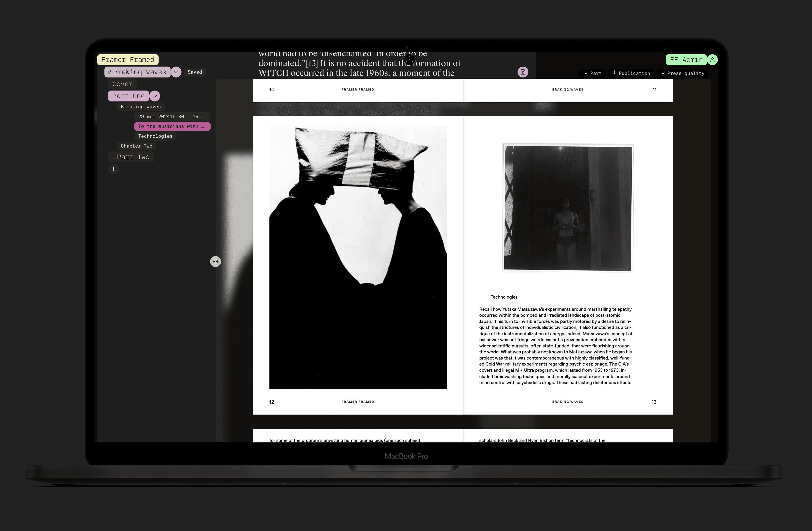Download the Press quality export

(x=682, y=73)
